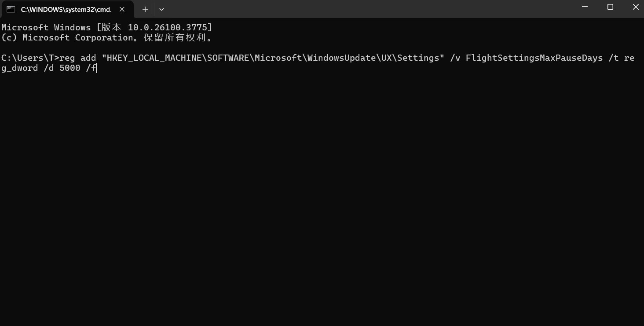Minimize the terminal window
The height and width of the screenshot is (326, 644).
coord(585,7)
